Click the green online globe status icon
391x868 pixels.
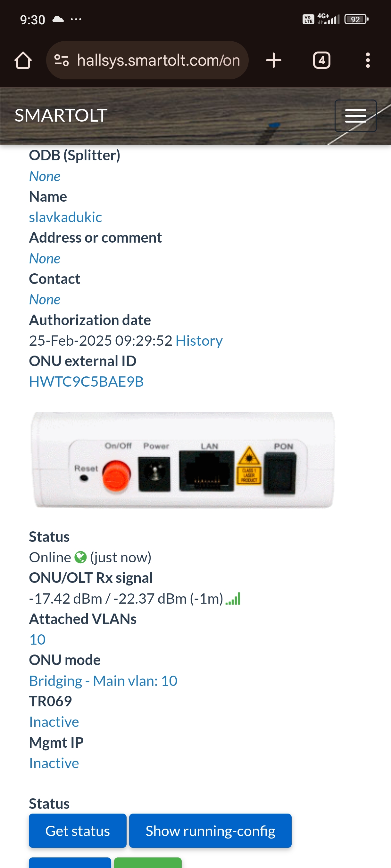(80, 557)
